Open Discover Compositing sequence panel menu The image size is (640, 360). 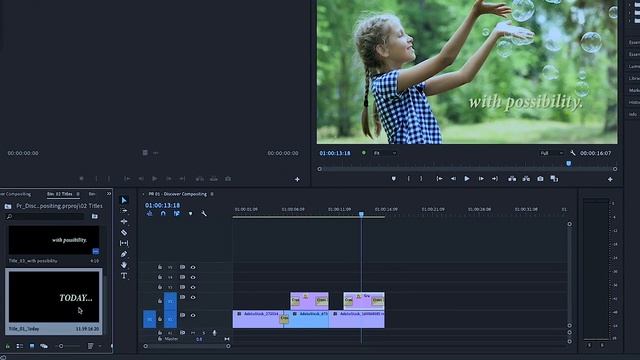[x=212, y=194]
